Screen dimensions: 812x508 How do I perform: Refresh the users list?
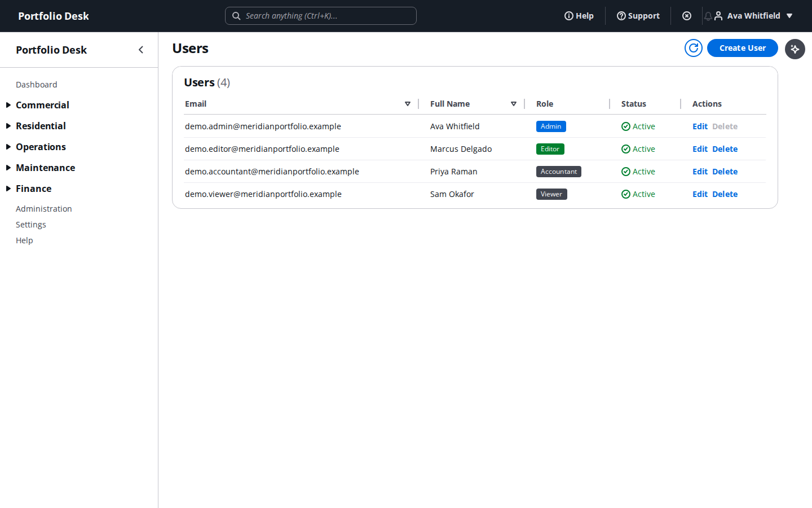[x=694, y=48]
